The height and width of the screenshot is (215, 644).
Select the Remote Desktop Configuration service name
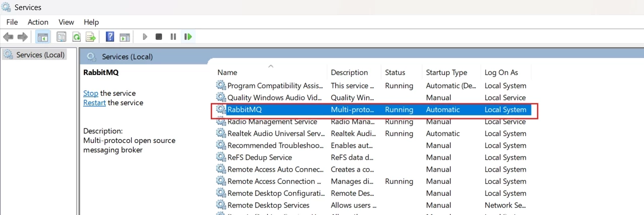[276, 193]
